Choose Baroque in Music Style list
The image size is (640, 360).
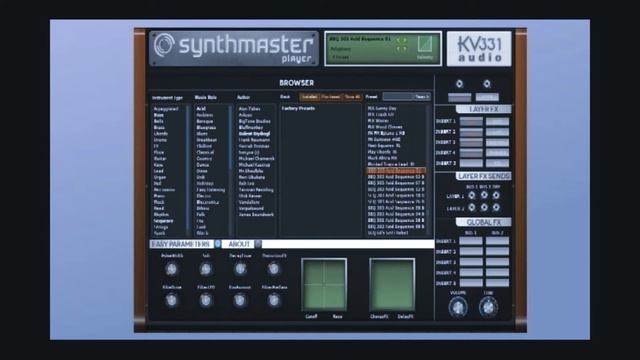point(204,121)
